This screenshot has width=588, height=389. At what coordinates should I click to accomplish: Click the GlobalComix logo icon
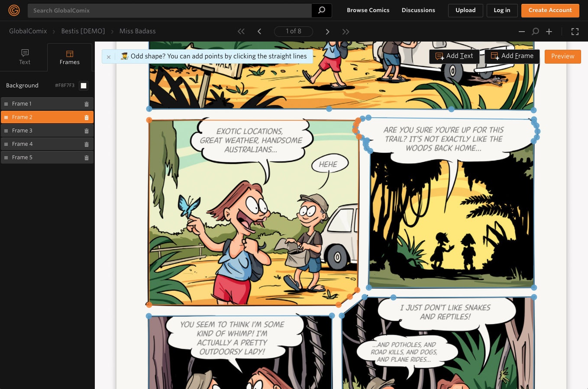point(14,10)
